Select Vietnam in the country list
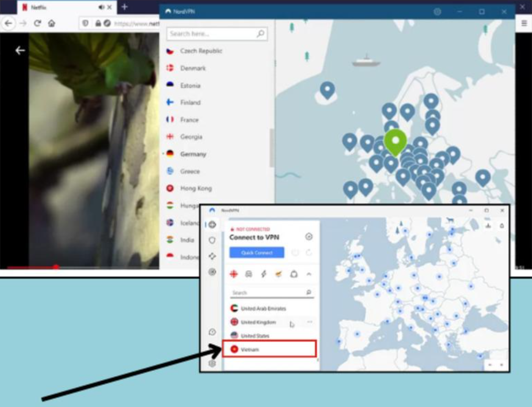532x407 pixels. coord(269,349)
